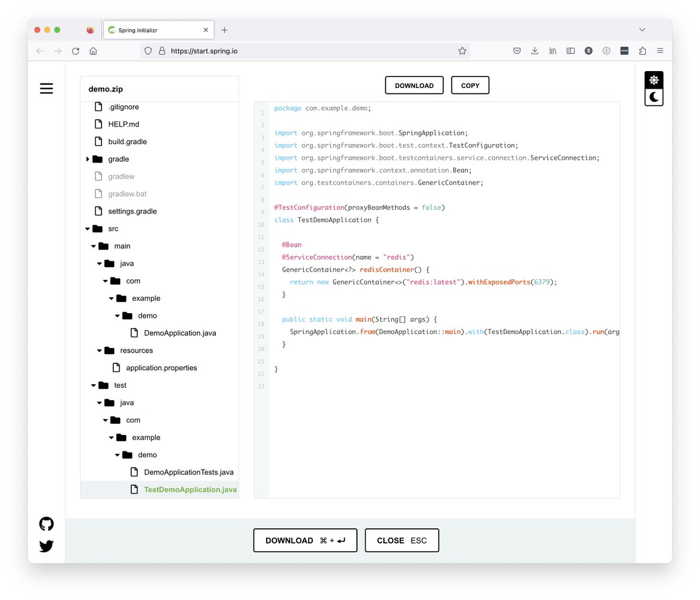This screenshot has height=600, width=700.
Task: Go to Firefox home page icon
Action: point(93,51)
